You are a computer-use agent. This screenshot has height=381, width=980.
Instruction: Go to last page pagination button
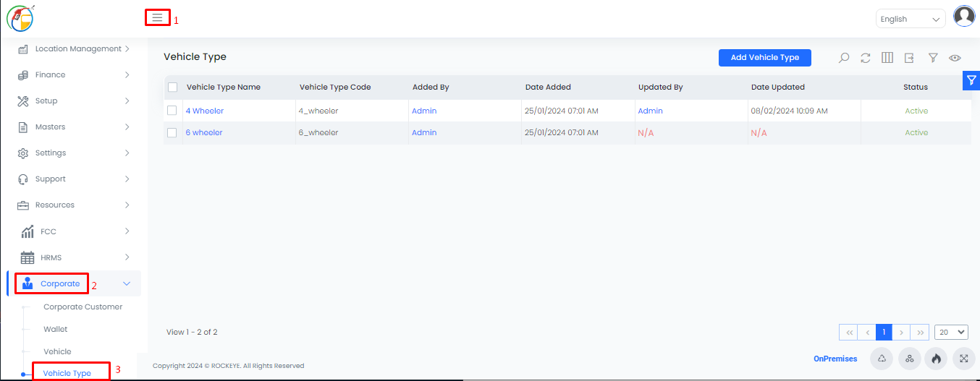(920, 332)
